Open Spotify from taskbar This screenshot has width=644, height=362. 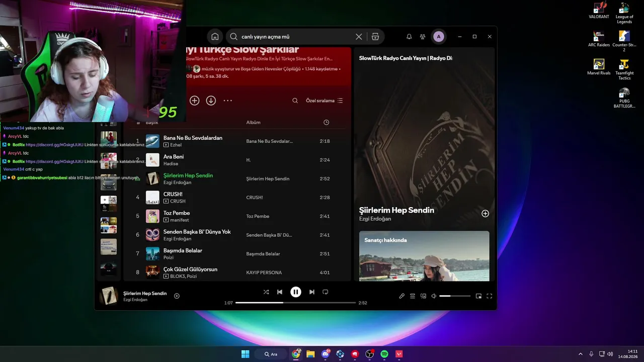pos(384,354)
